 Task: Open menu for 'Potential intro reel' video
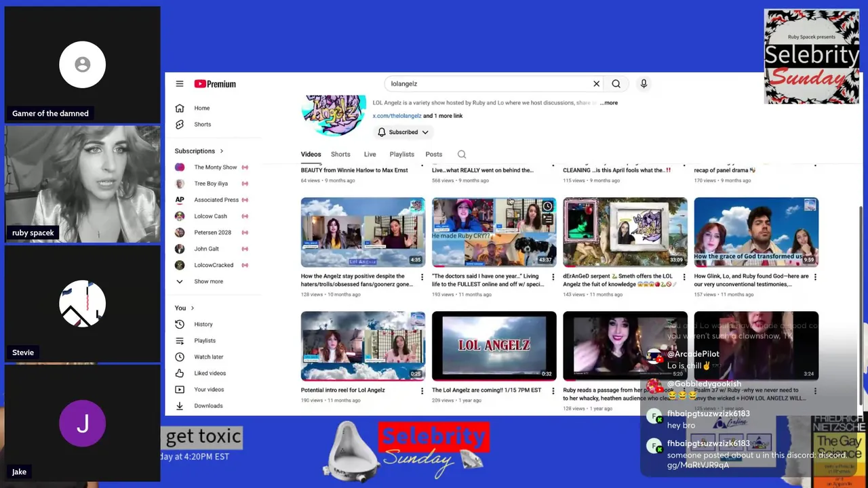click(x=422, y=391)
